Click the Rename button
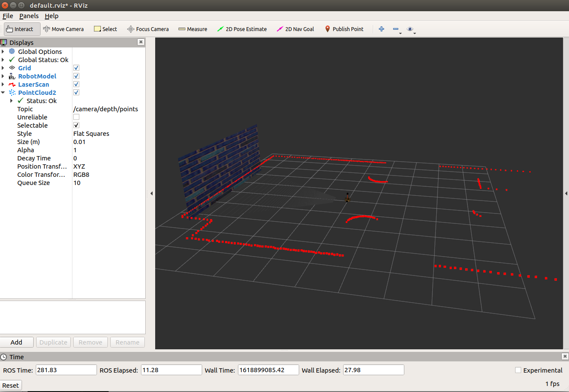The width and height of the screenshot is (569, 392). (x=128, y=342)
